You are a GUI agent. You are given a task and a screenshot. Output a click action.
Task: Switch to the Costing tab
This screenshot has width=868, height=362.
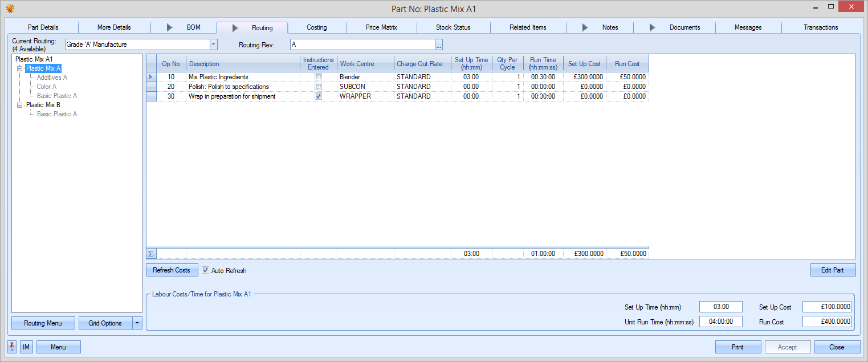pos(316,27)
